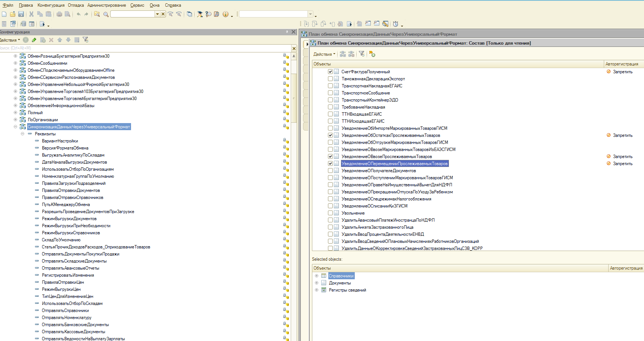Check the ТребованиеНакладная checkbox

pos(330,107)
